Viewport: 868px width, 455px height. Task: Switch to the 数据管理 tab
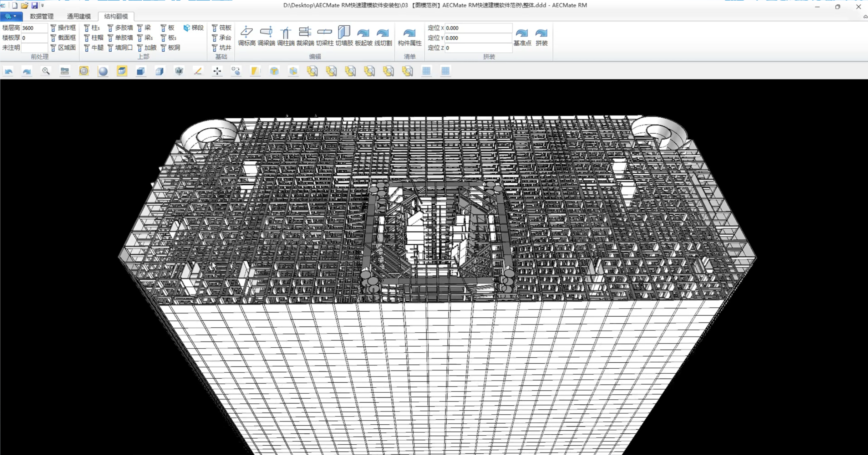(42, 16)
